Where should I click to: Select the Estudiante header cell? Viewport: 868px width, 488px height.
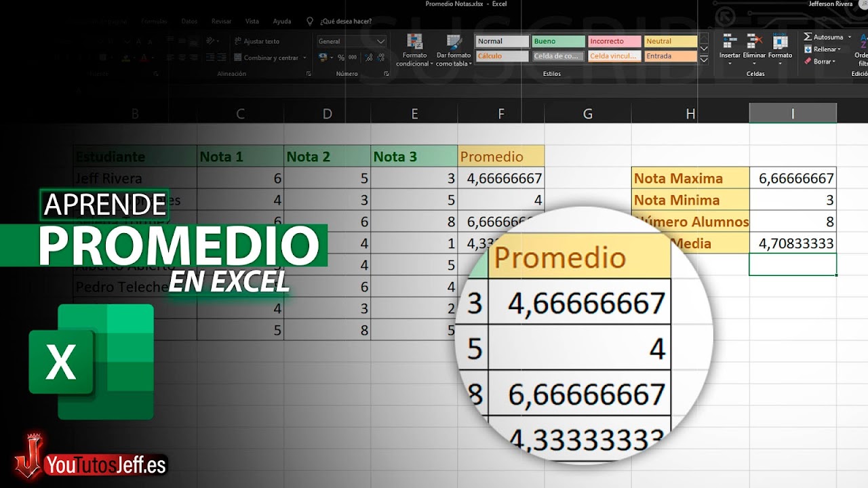135,157
